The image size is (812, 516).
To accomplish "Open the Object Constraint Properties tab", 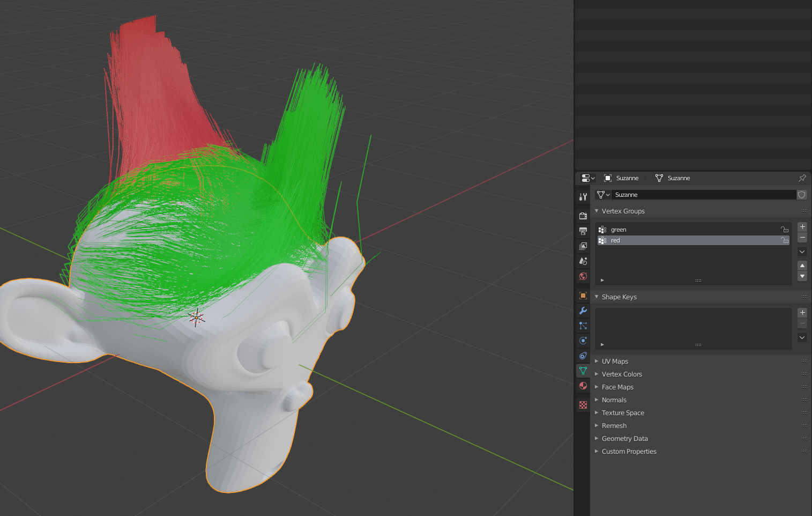I will (583, 356).
